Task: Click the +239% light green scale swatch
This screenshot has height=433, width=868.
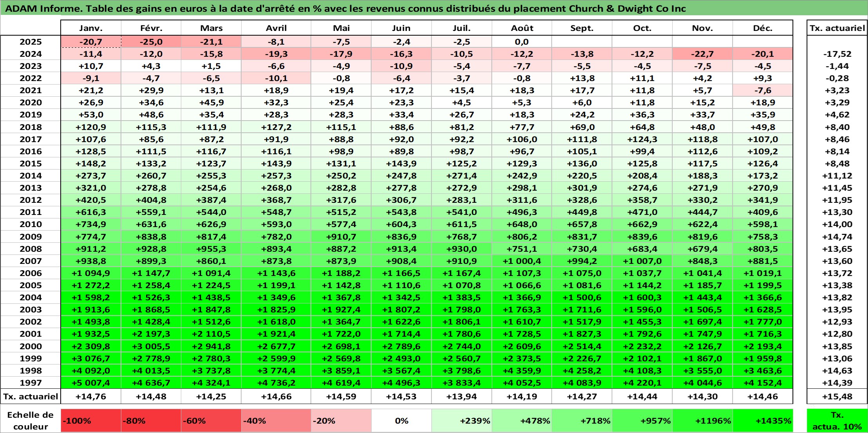Action: point(462,421)
